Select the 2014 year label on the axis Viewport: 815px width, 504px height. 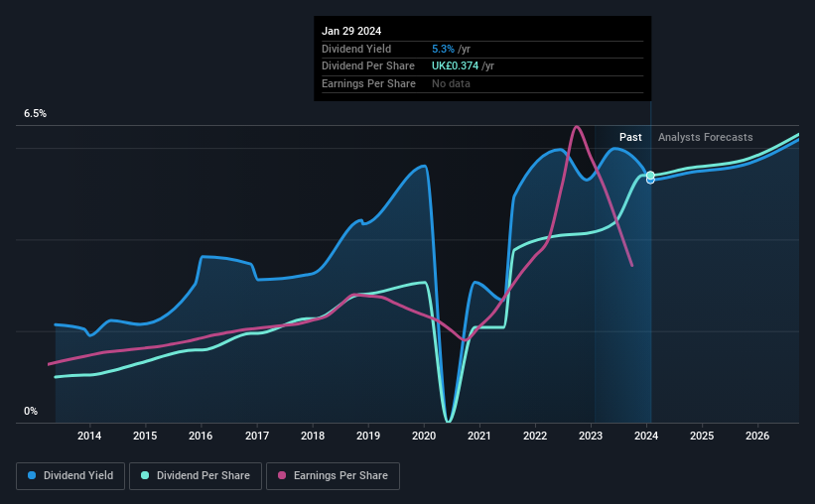89,436
